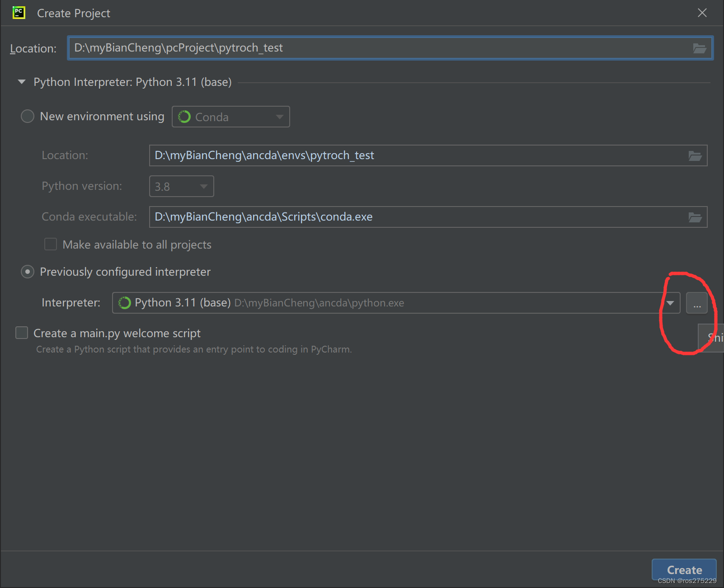Collapse the Python Interpreter section
This screenshot has width=724, height=588.
click(x=21, y=82)
